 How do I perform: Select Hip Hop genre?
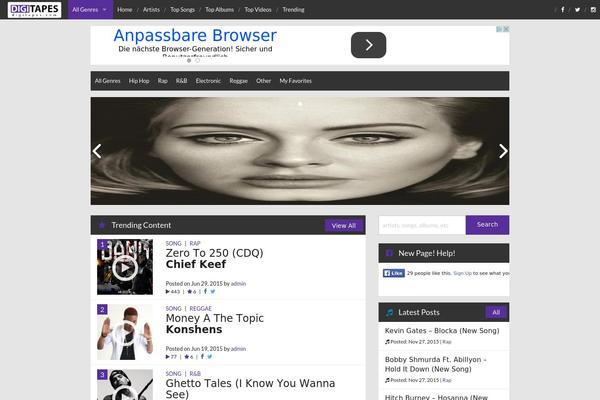coord(139,81)
